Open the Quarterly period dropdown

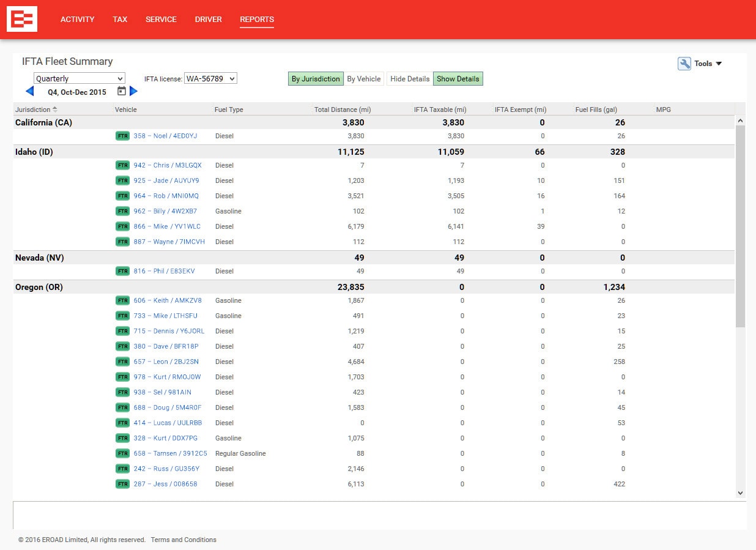[80, 78]
